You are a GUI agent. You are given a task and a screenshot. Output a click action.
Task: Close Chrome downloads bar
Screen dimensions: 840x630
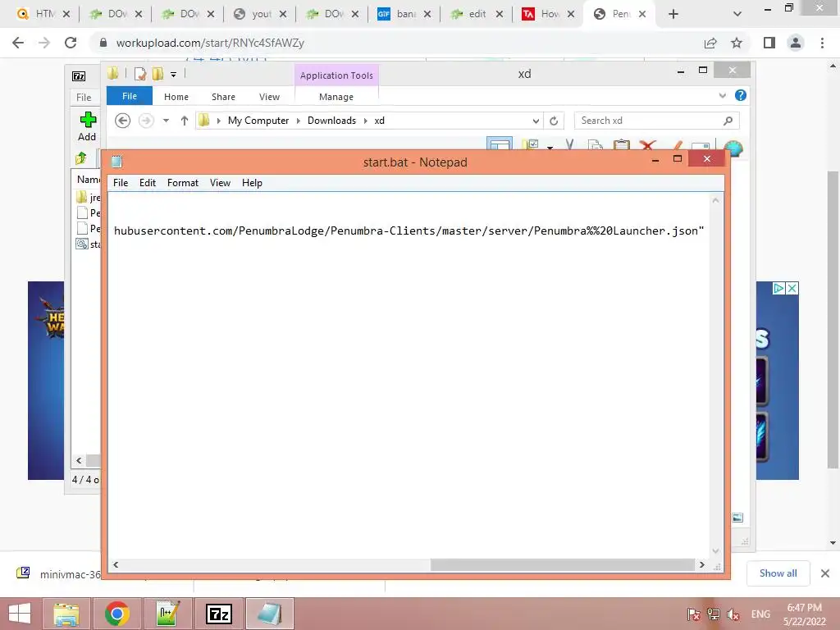coord(825,573)
